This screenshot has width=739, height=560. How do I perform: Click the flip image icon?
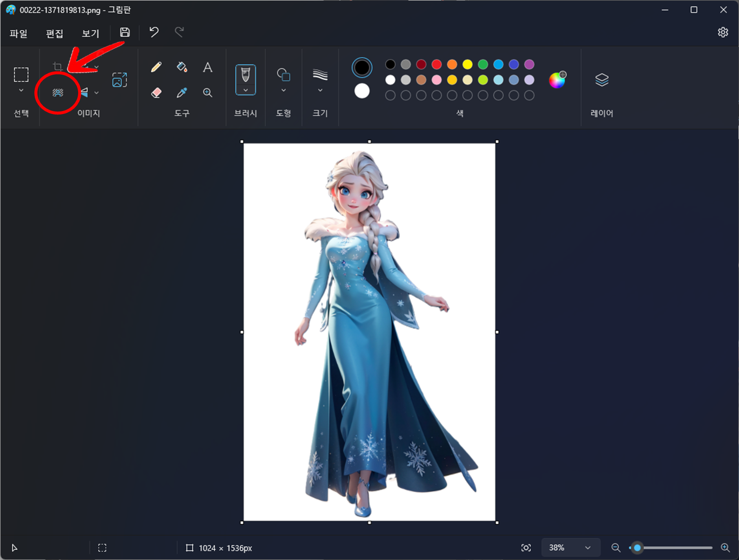tap(85, 93)
